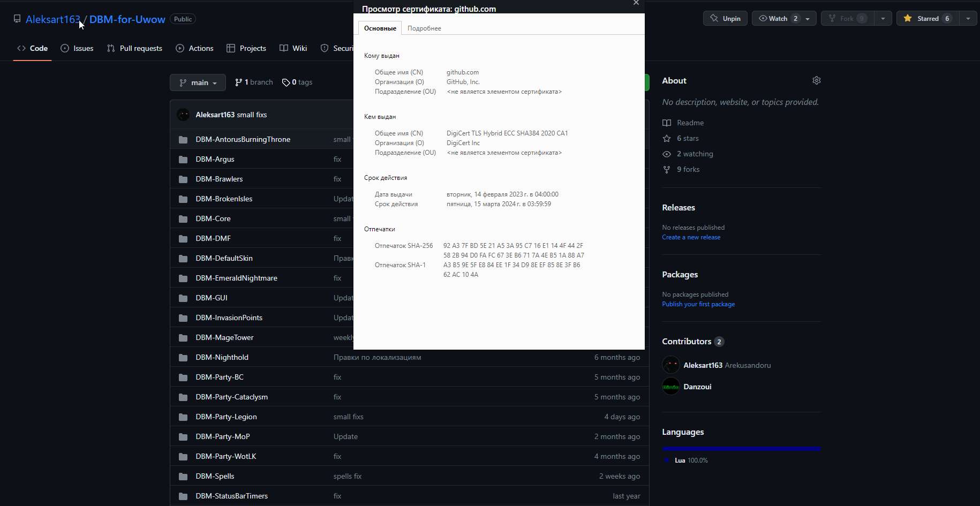Click the repository icon beside Aleksart163
Screen dimensions: 980x506
[x=17, y=19]
